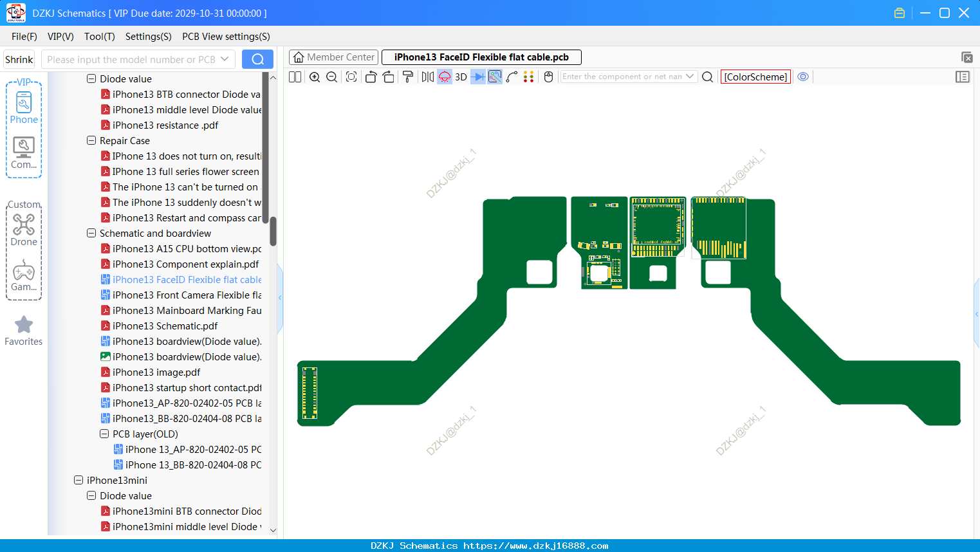The image size is (980, 552).
Task: Click the blue model search button
Action: (257, 59)
